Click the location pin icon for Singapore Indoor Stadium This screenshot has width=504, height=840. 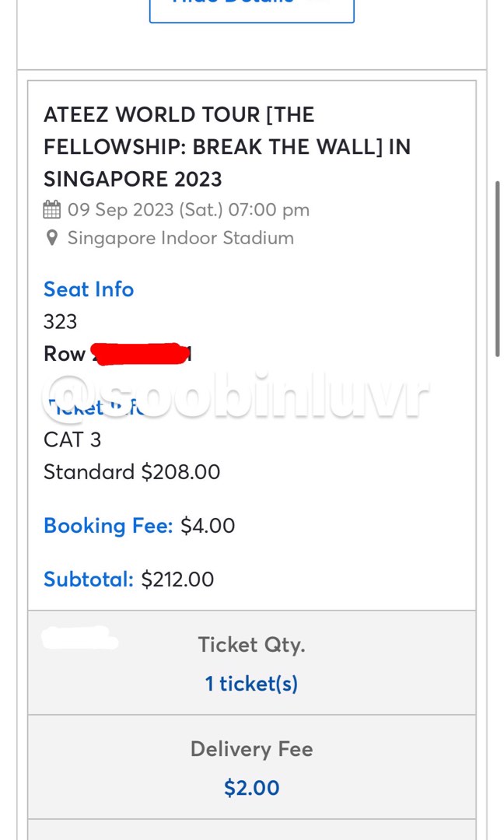[x=51, y=238]
